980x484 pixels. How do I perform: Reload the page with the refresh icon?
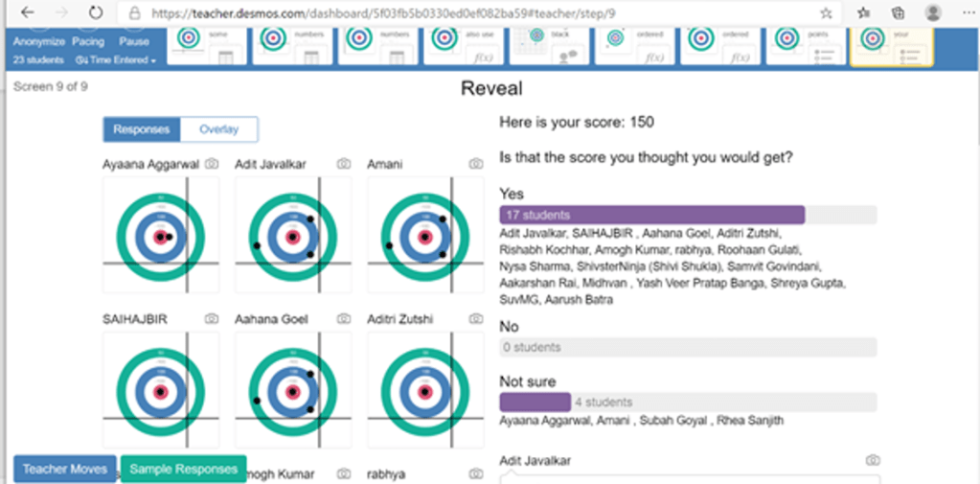[x=96, y=13]
